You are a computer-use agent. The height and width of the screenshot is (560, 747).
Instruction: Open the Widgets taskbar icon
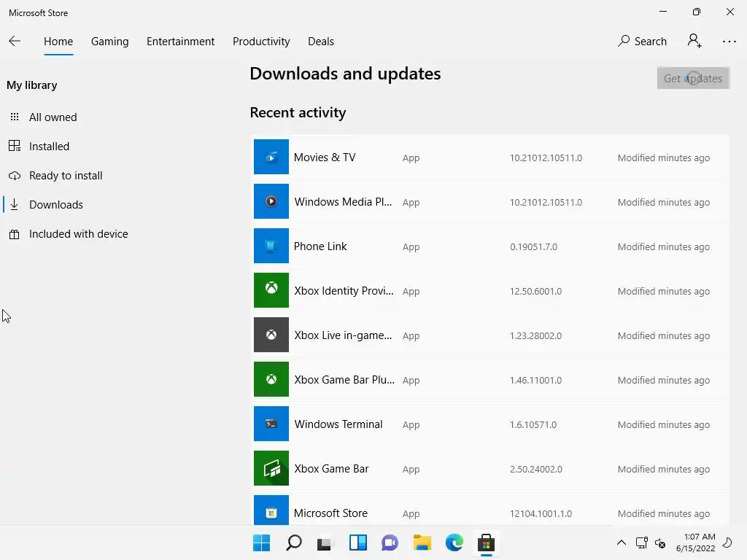pos(357,542)
